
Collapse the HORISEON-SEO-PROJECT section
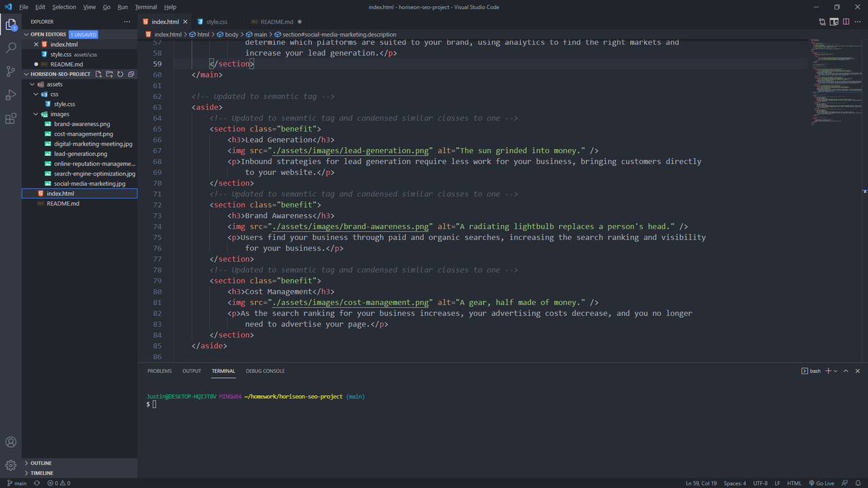[x=26, y=74]
